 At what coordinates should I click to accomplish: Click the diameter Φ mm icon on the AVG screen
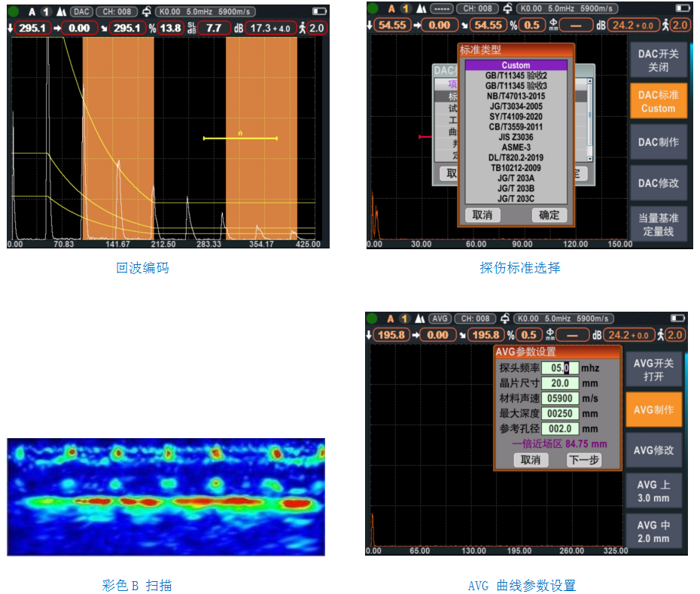(551, 335)
